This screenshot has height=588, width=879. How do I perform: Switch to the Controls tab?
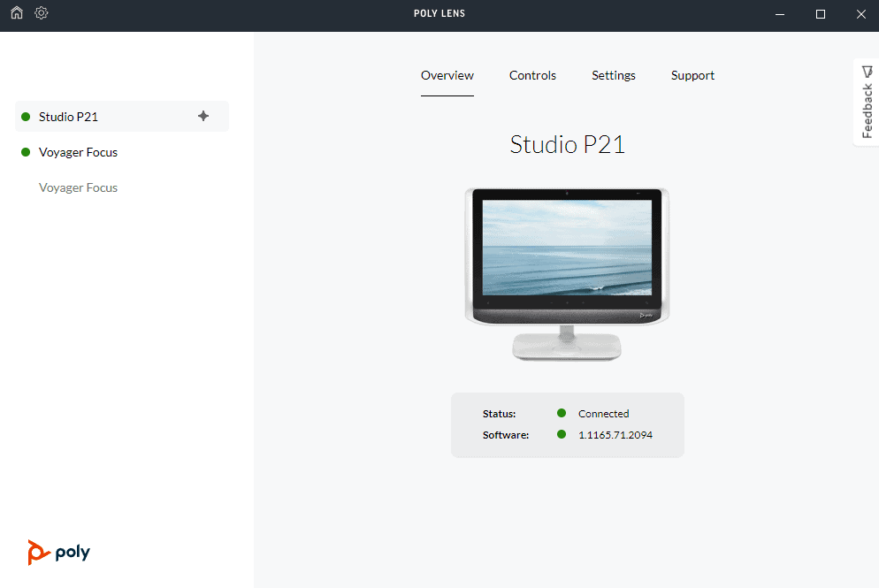[532, 75]
